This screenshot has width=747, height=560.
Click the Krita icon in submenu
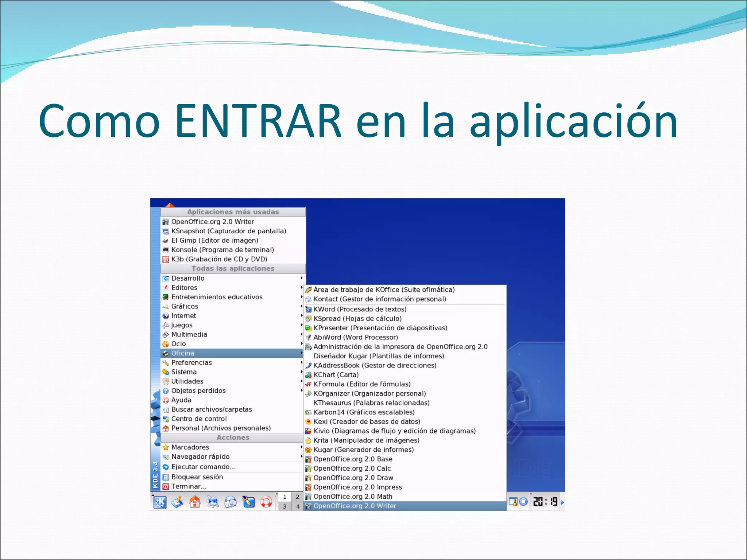pos(309,440)
